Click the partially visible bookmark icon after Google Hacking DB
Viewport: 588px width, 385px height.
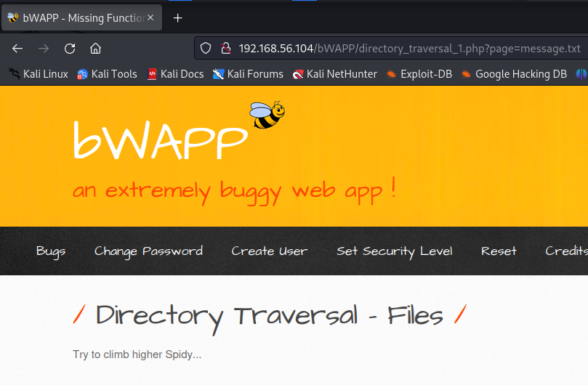click(581, 74)
